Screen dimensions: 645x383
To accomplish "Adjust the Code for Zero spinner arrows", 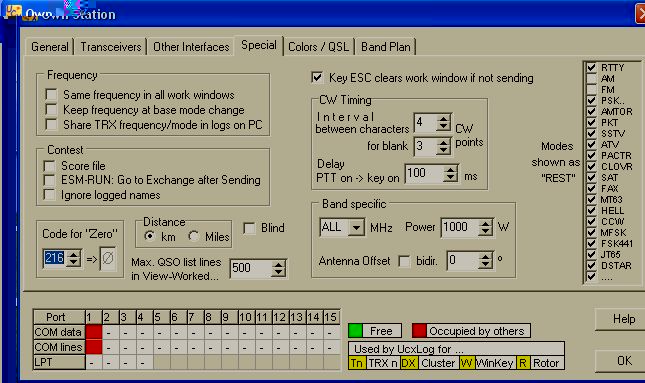I will coord(73,258).
